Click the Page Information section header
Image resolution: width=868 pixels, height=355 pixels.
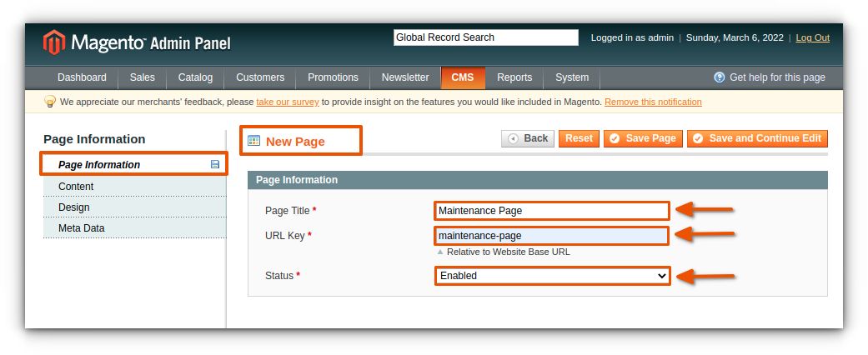pos(538,180)
